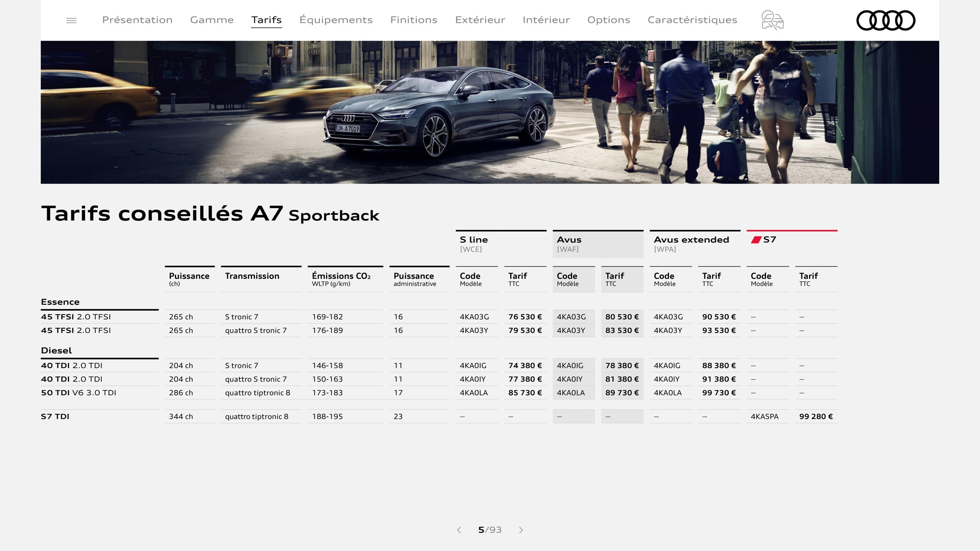This screenshot has height=551, width=980.
Task: Click the price 81 380 €
Action: pyautogui.click(x=622, y=379)
